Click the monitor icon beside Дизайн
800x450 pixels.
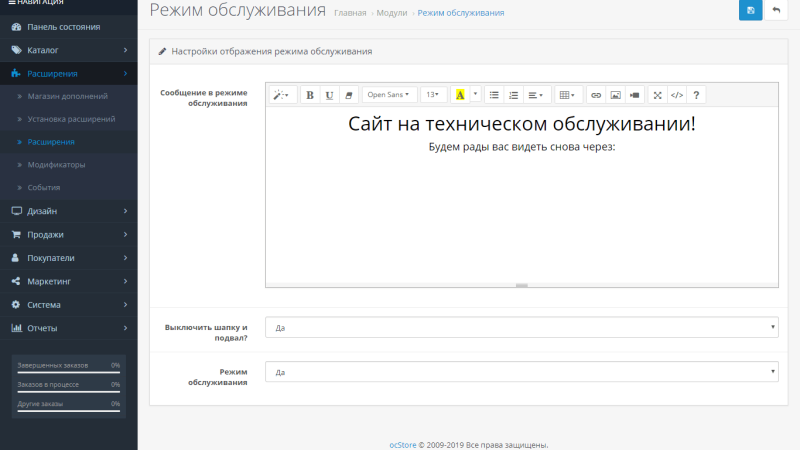(x=16, y=211)
